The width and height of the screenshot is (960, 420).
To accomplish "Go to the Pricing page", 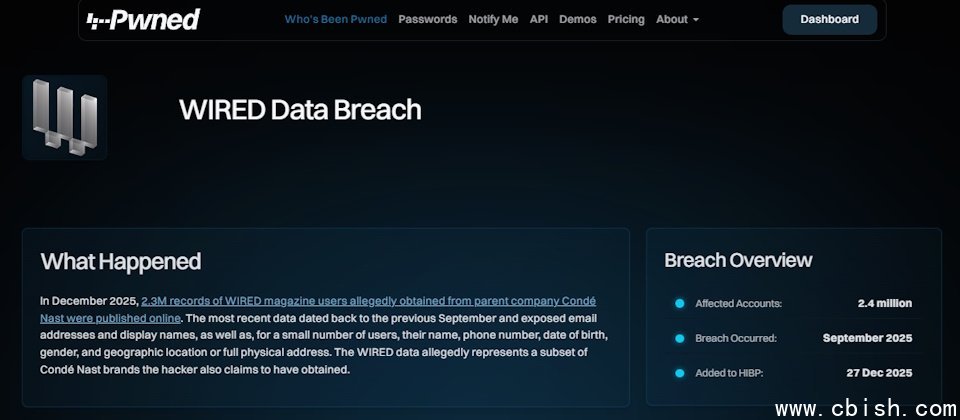I will [x=626, y=19].
